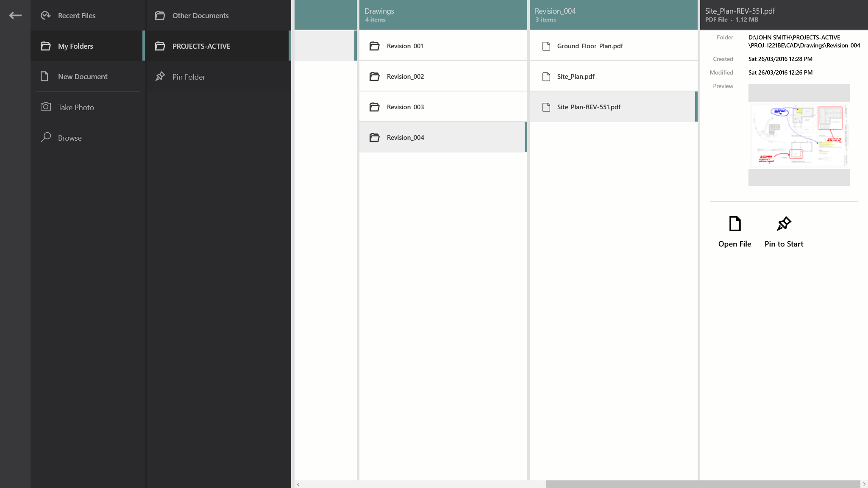Click the back arrow icon
This screenshot has width=868, height=488.
point(15,16)
